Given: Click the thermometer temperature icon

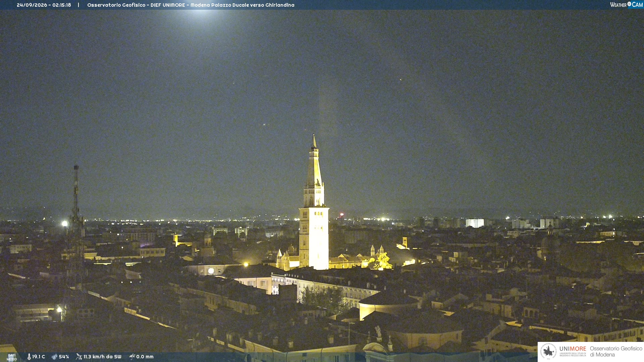Looking at the screenshot, I should pos(29,357).
